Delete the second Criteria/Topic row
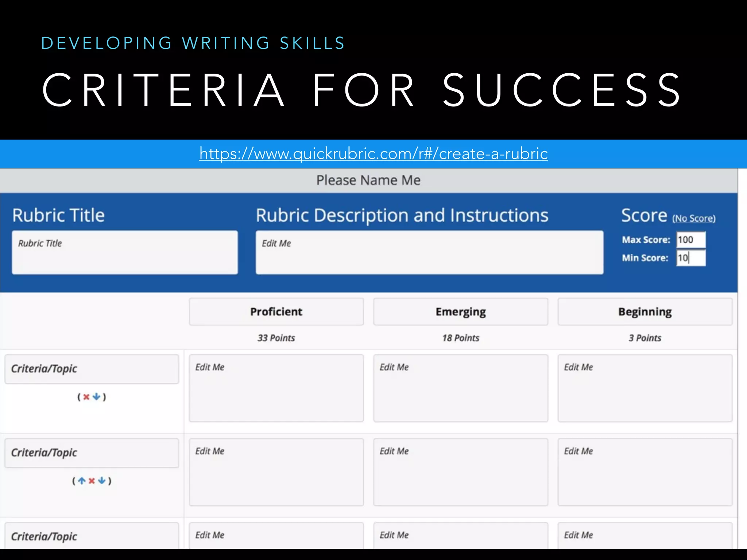This screenshot has height=560, width=747. [x=92, y=481]
